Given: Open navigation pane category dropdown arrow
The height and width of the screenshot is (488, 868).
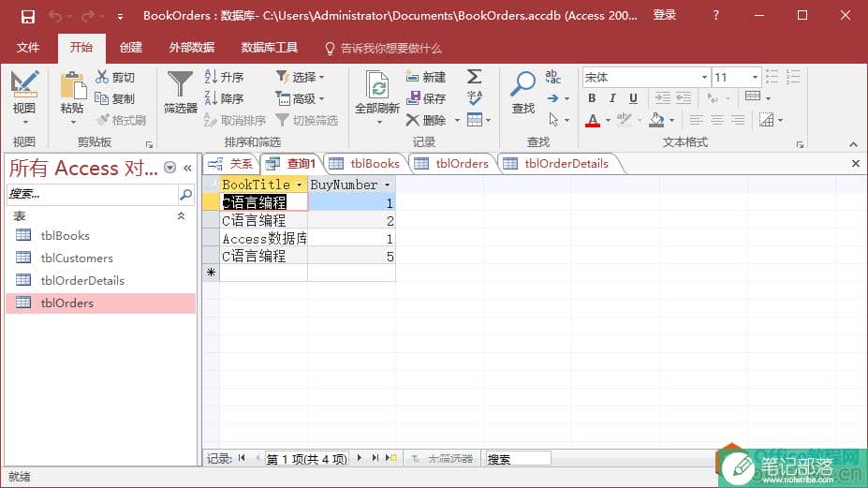Looking at the screenshot, I should pos(169,168).
